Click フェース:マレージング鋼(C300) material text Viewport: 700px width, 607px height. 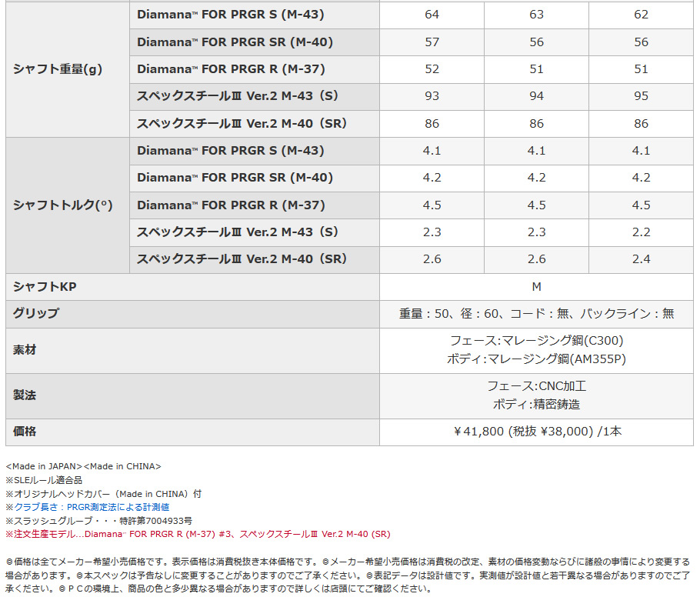pos(537,341)
